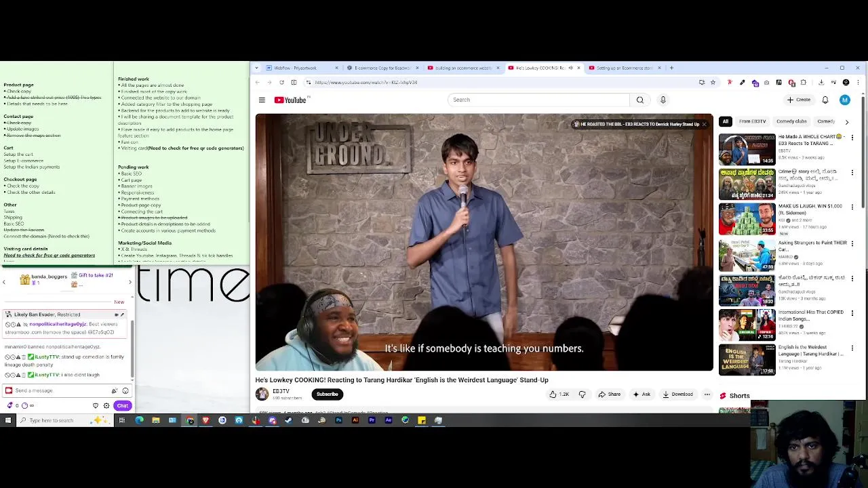Send message with purple Chat button
The image size is (868, 488).
(x=122, y=405)
